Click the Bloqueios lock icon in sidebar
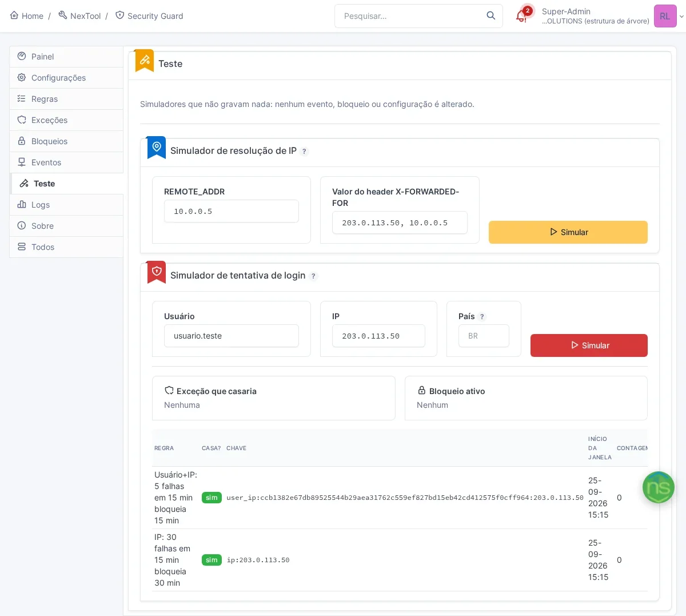 [x=22, y=141]
